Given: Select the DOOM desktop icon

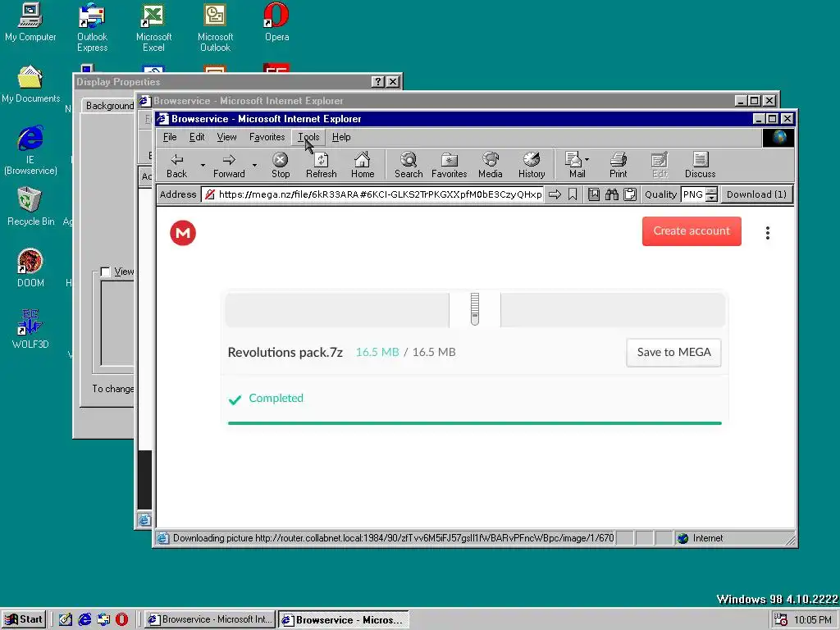Looking at the screenshot, I should click(x=30, y=268).
